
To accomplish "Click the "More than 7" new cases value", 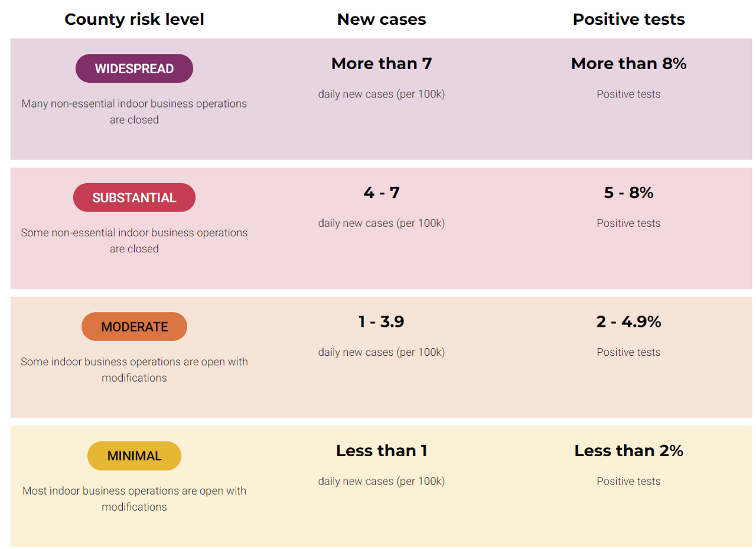I will coord(381,64).
